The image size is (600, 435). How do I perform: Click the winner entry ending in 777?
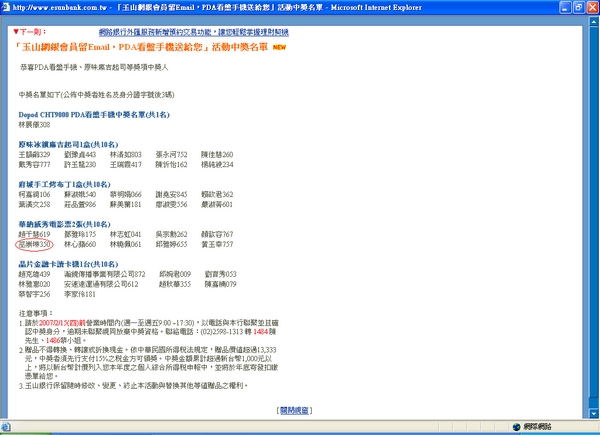pyautogui.click(x=34, y=165)
